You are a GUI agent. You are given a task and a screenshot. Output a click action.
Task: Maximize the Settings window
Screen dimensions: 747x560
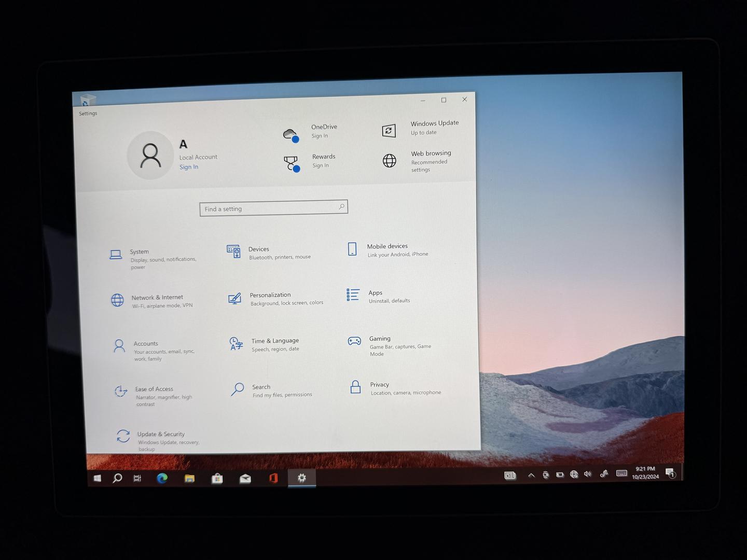click(444, 100)
